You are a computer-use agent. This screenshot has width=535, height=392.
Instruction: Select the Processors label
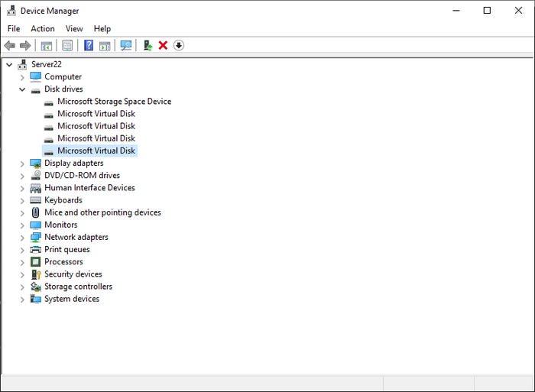click(x=63, y=261)
